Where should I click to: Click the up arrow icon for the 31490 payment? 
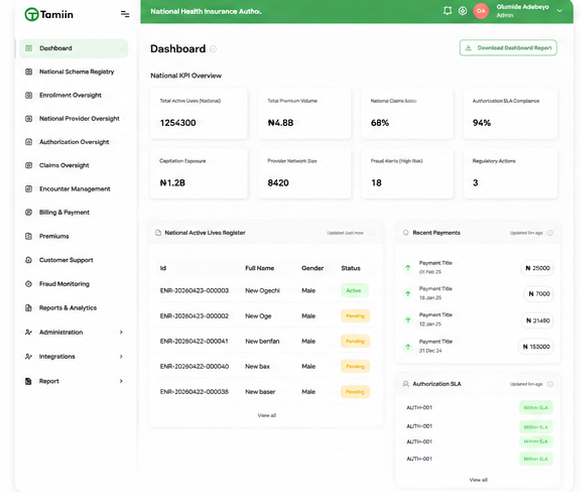pyautogui.click(x=408, y=320)
